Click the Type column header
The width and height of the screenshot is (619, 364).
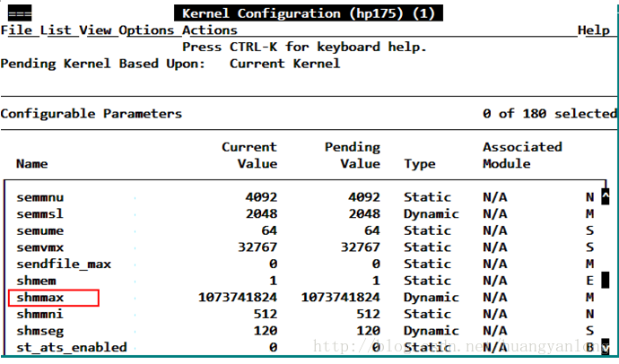tap(420, 164)
